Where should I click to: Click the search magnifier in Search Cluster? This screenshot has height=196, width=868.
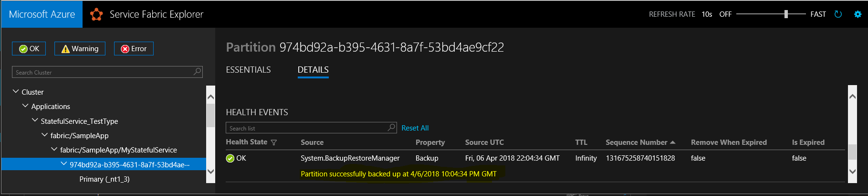click(x=197, y=72)
